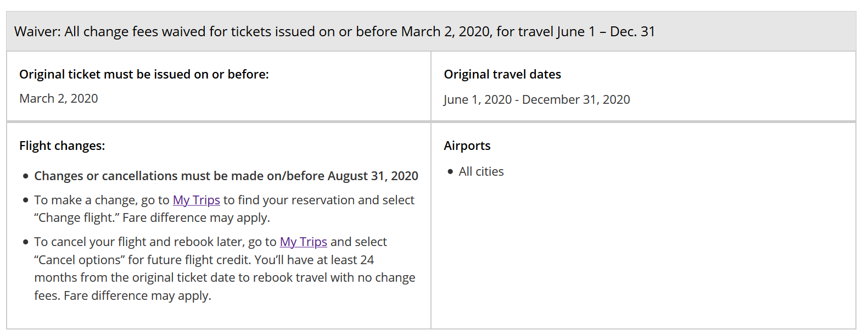Click the bullet point beside "All cities"
This screenshot has height=335, width=868.
pyautogui.click(x=451, y=172)
